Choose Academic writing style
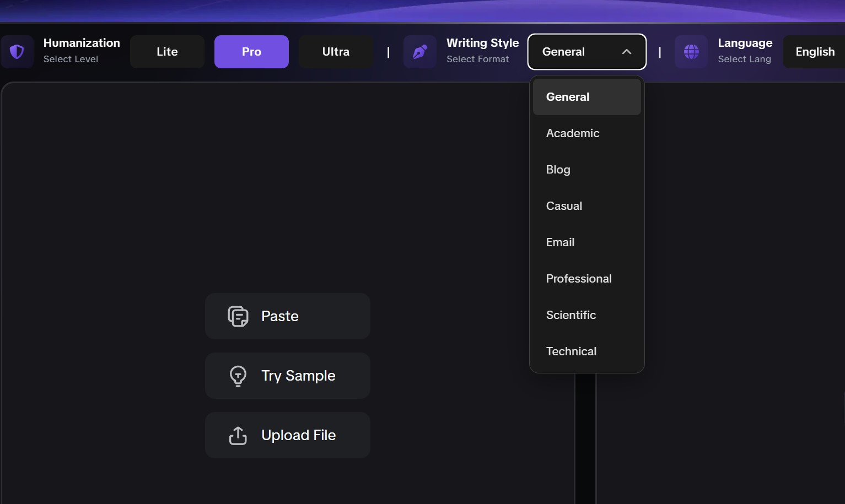Screen dimensions: 845x504 coord(586,133)
